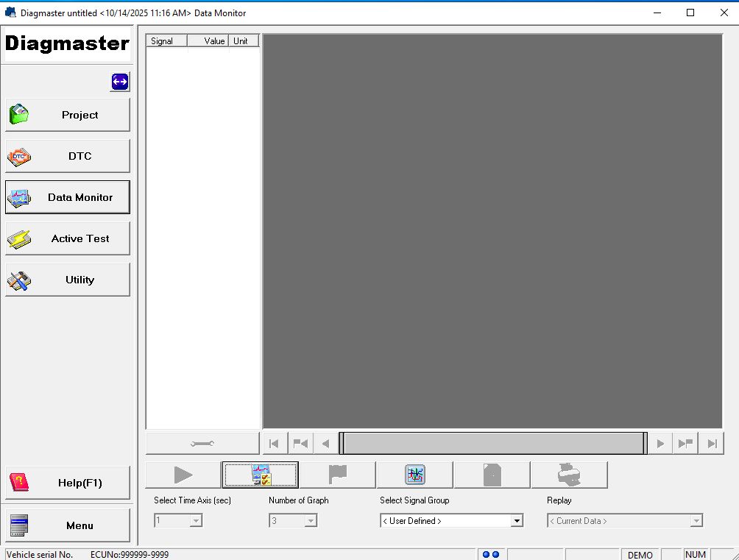Open the Select Signal Group dropdown
The image size is (739, 560).
coord(516,520)
